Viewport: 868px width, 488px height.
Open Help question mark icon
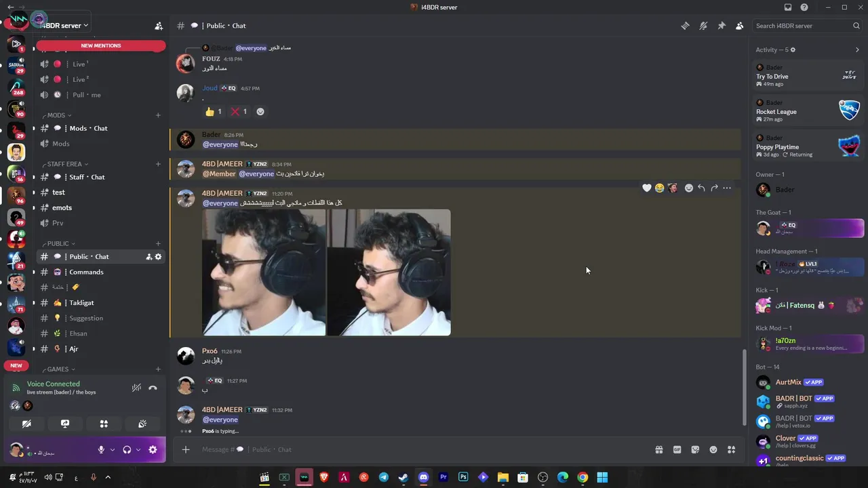click(x=804, y=7)
